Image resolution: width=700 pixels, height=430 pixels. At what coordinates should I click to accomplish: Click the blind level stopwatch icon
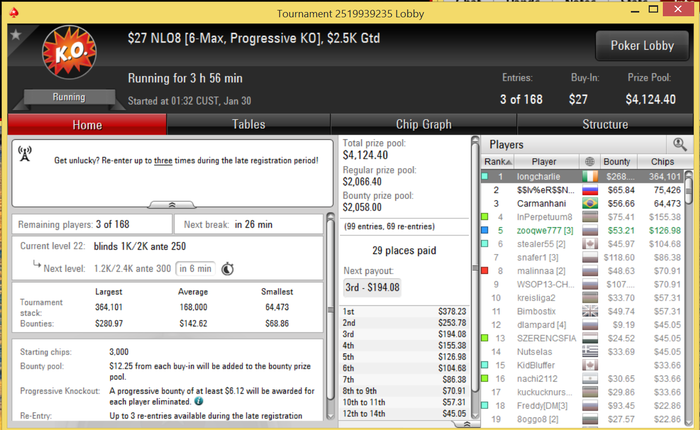coord(227,269)
